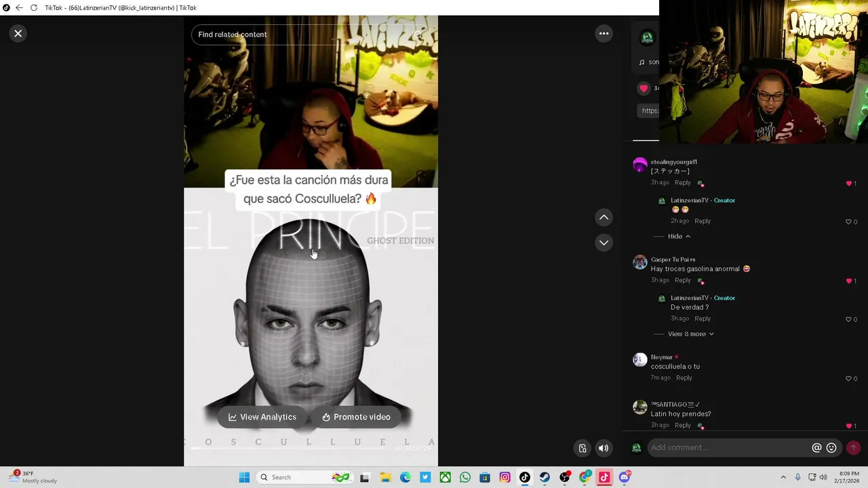Open stealingyourgirl1's profile avatar
This screenshot has width=868, height=488.
click(x=639, y=165)
